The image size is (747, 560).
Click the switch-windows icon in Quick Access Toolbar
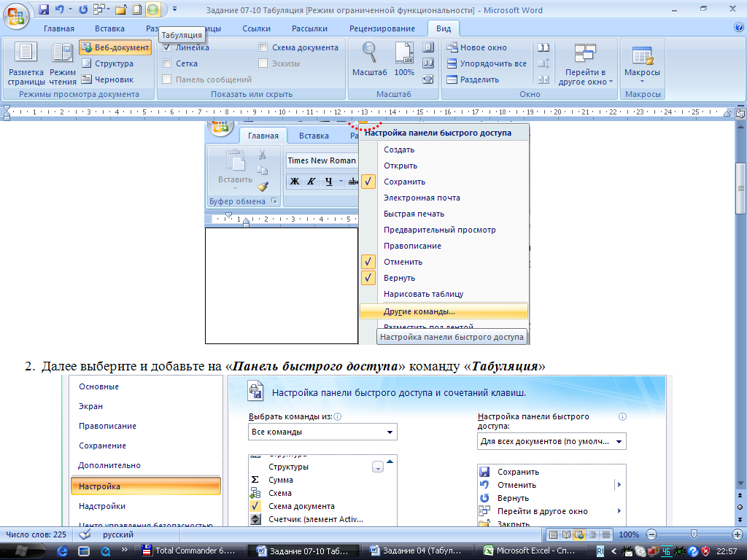point(98,9)
